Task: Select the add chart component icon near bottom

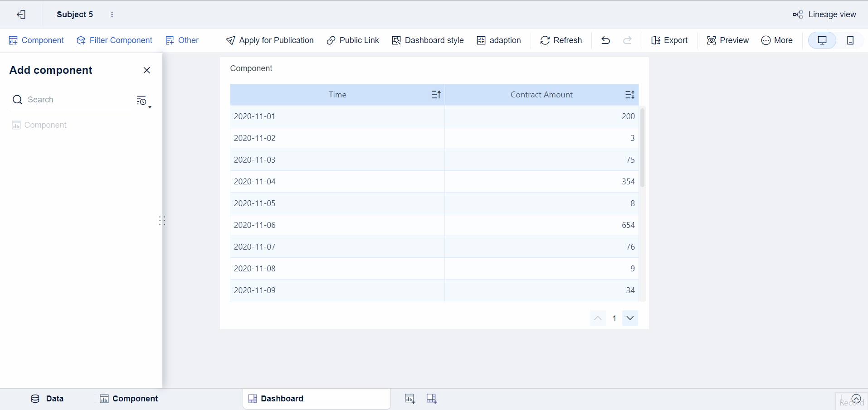Action: [410, 399]
